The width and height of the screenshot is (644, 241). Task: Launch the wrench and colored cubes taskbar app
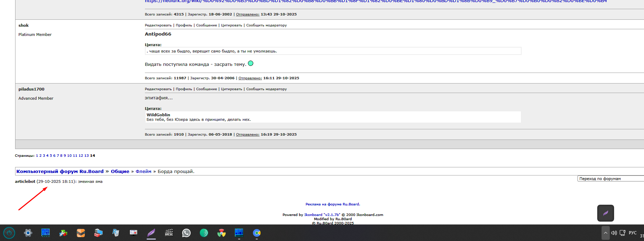coord(63,233)
